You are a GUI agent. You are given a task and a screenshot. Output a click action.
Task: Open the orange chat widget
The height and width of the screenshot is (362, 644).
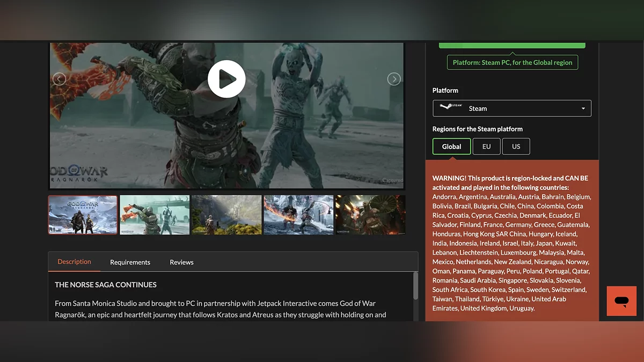(x=621, y=301)
